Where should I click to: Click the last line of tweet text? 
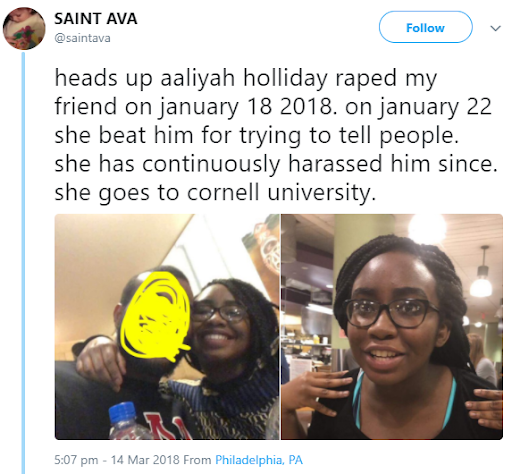[215, 193]
